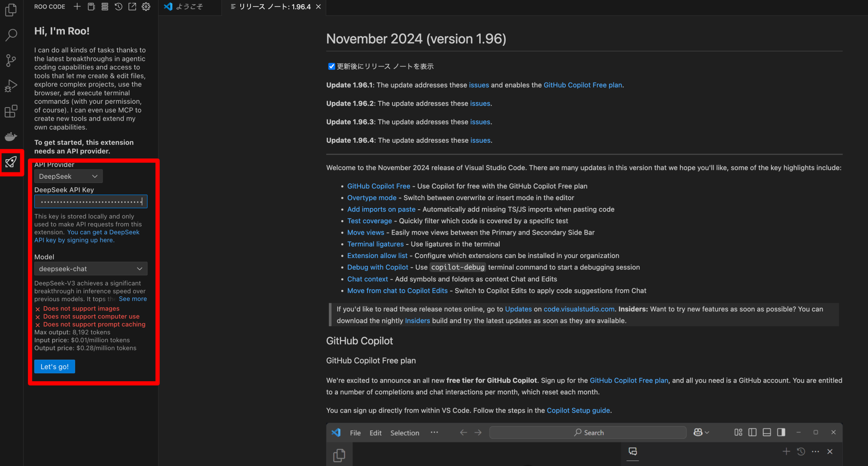Open the Model dropdown showing deepseek-chat
This screenshot has height=466, width=868.
click(90, 268)
